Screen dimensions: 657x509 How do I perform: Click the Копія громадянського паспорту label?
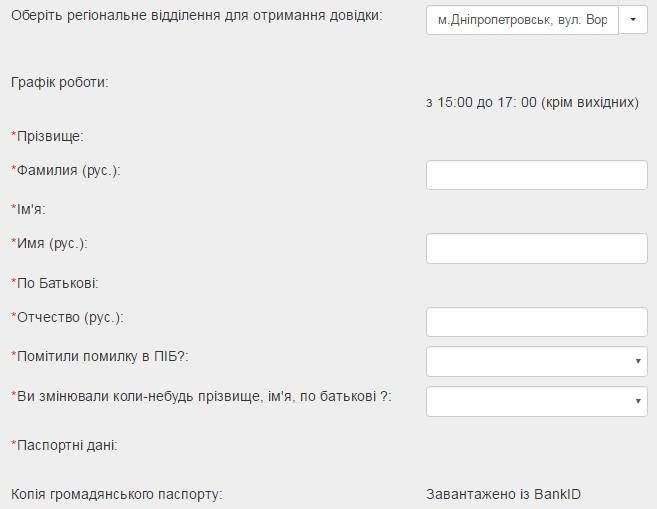tap(116, 494)
